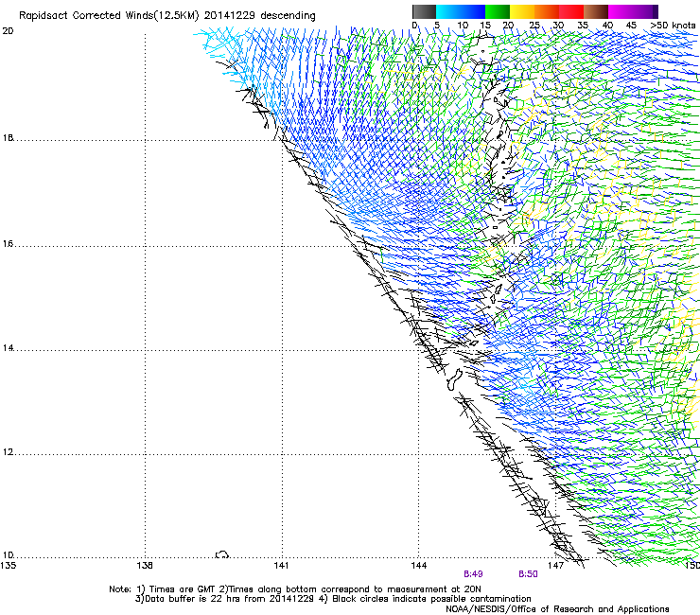The image size is (700, 615).
Task: Select the brown 35–40 knots legend segment
Action: (x=596, y=11)
